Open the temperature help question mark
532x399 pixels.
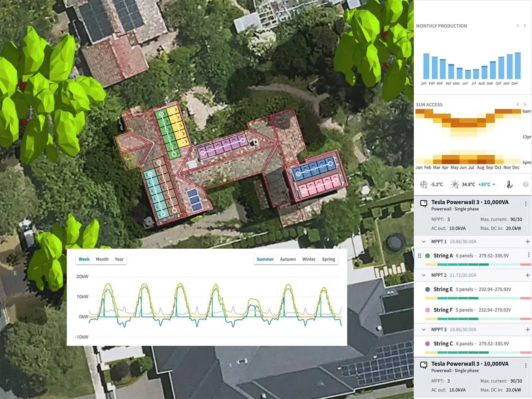(526, 185)
